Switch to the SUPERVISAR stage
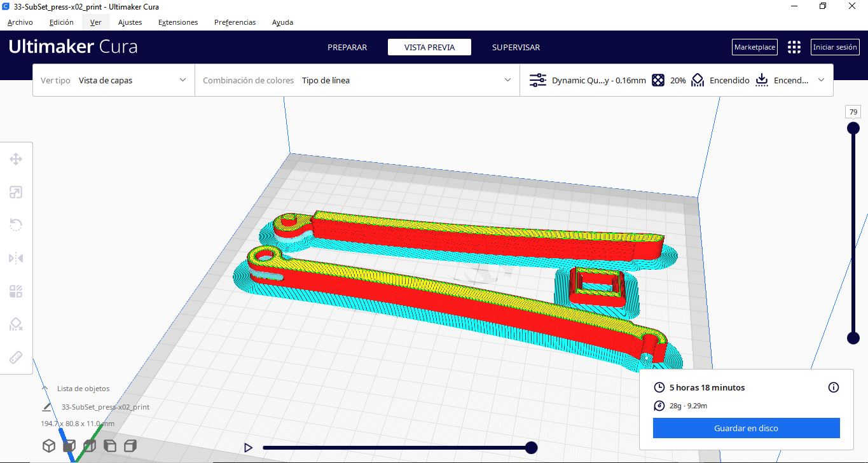This screenshot has width=868, height=463. click(x=516, y=47)
